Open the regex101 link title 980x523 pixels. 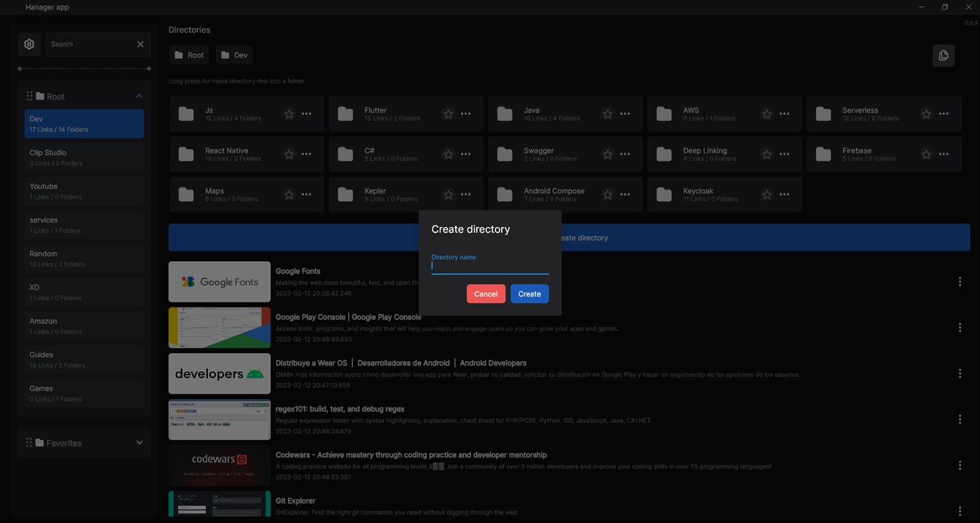pyautogui.click(x=340, y=409)
